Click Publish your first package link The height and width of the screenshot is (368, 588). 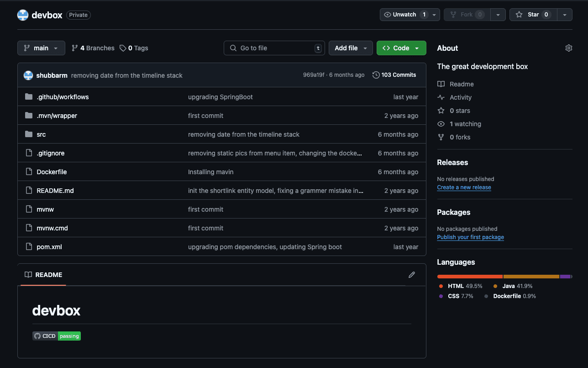[x=470, y=237]
